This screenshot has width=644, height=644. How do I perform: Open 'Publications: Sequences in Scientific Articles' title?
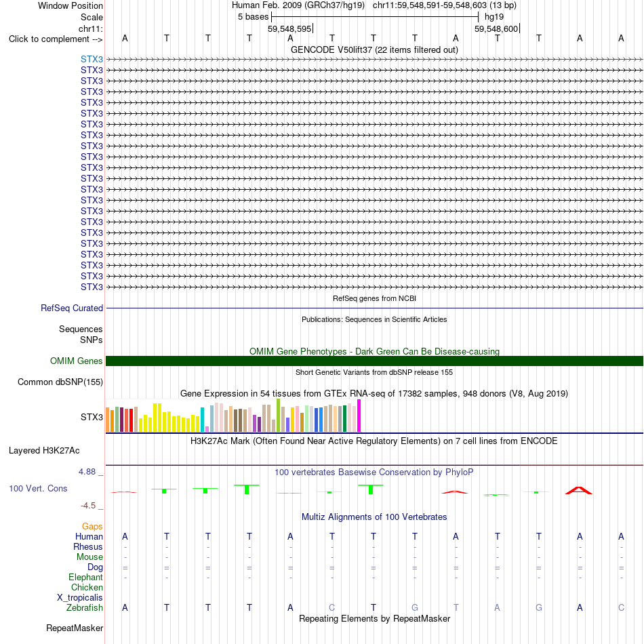point(374,319)
